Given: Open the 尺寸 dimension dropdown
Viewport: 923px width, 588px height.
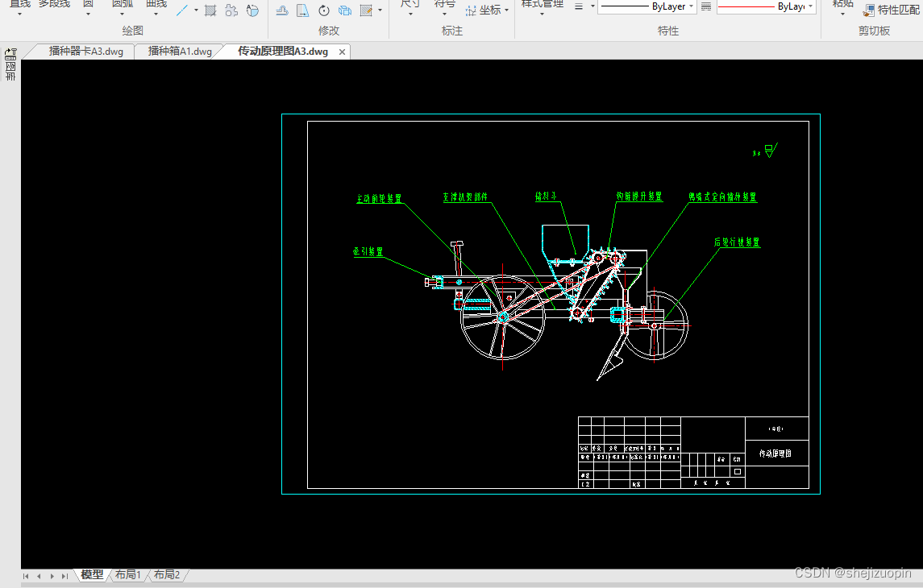Looking at the screenshot, I should [x=410, y=14].
